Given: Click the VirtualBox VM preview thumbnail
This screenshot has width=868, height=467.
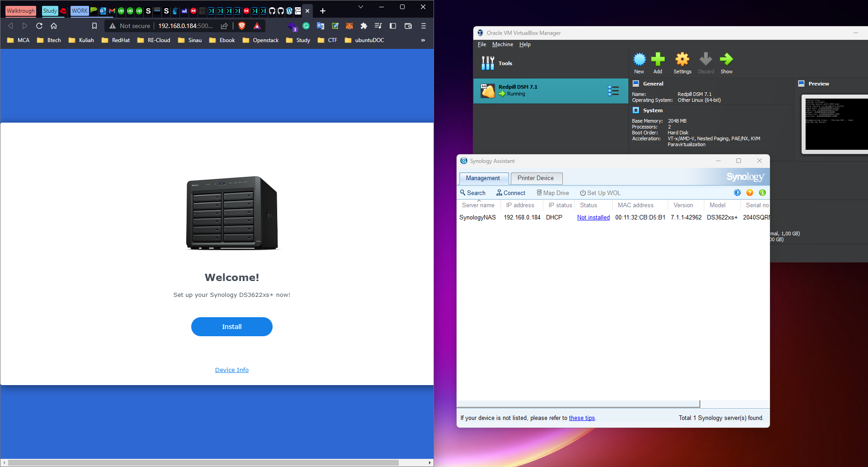Looking at the screenshot, I should 835,124.
